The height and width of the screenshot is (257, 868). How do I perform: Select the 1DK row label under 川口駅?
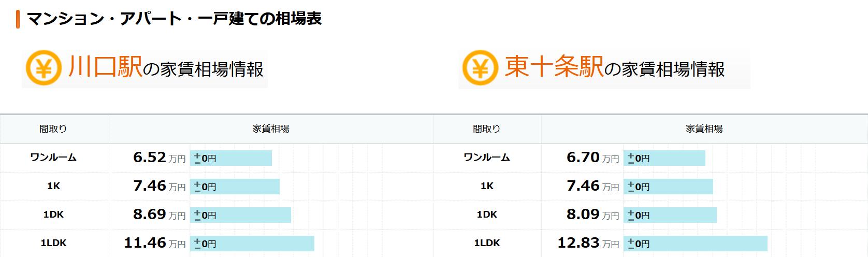[53, 215]
